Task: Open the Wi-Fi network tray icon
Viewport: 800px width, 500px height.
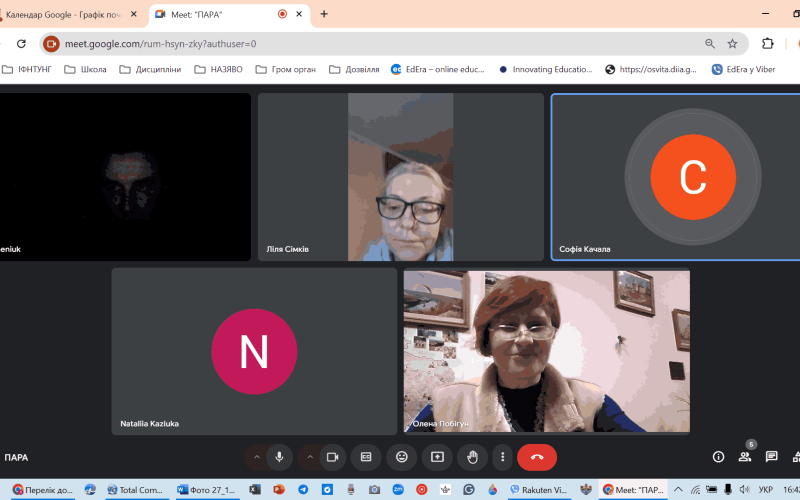Action: coord(695,490)
